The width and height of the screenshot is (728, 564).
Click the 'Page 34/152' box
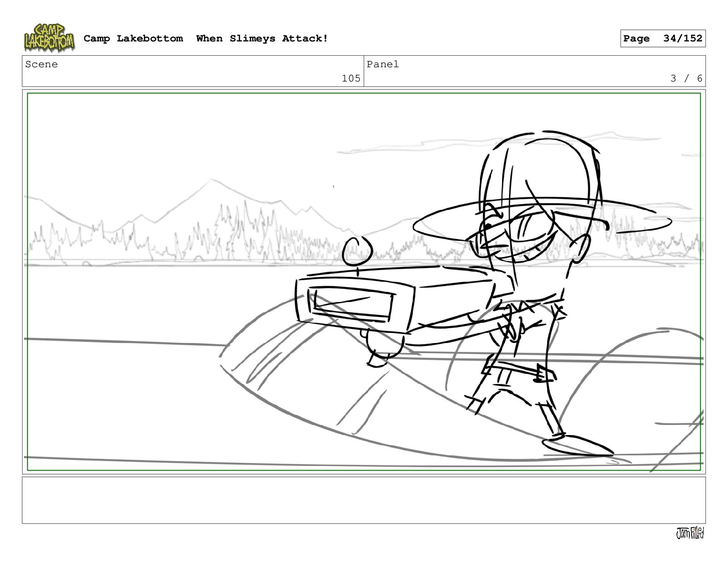coord(663,39)
